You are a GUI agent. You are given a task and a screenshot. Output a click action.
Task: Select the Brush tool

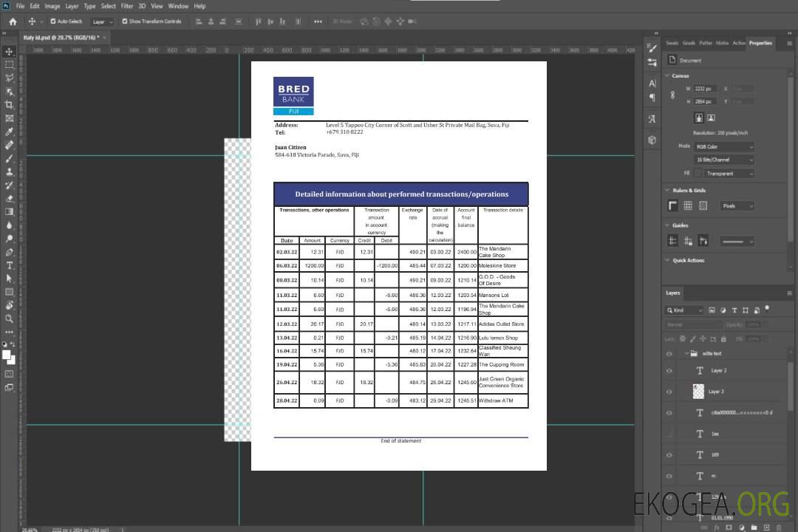[9, 158]
